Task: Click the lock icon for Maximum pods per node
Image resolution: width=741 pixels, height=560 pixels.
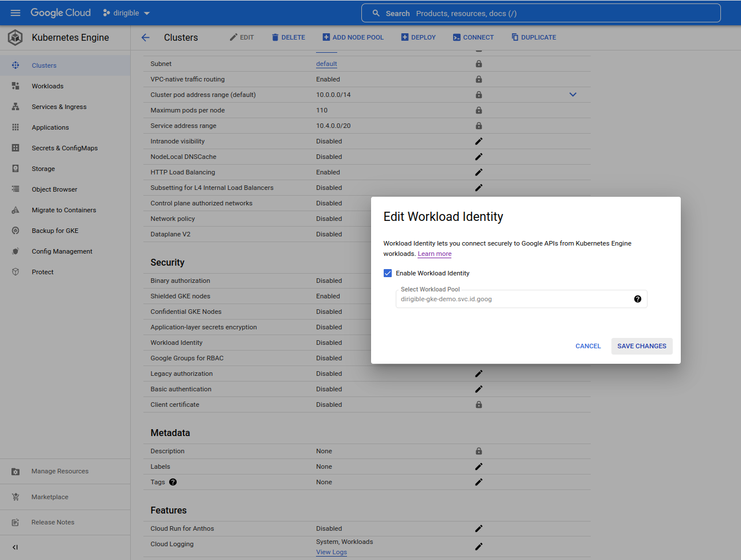Action: (479, 110)
